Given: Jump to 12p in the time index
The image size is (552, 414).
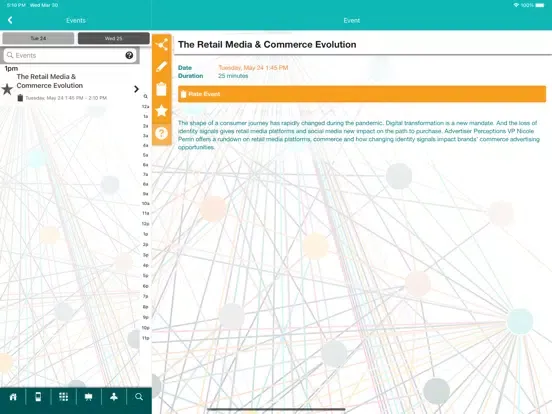Looking at the screenshot, I should (x=145, y=224).
